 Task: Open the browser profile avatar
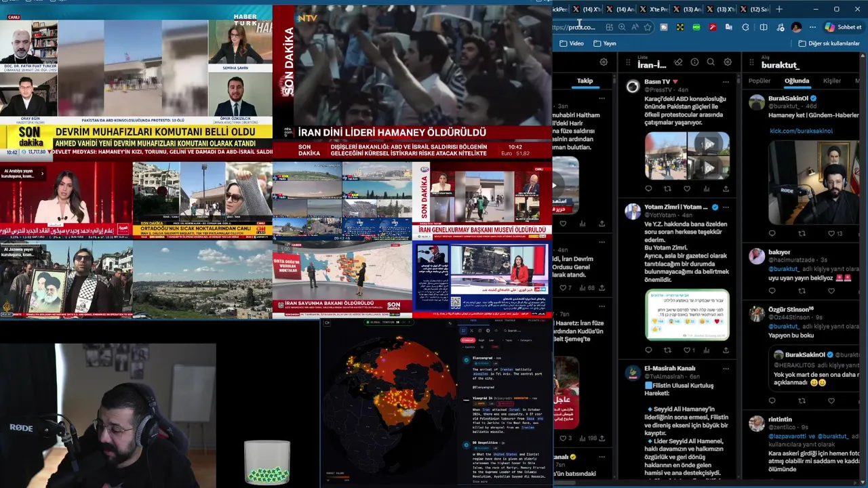[x=796, y=27]
